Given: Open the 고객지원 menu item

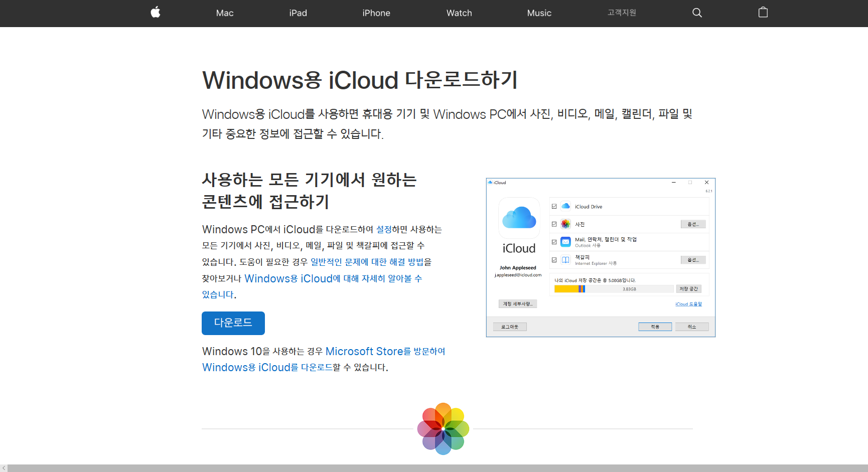Looking at the screenshot, I should [x=622, y=13].
